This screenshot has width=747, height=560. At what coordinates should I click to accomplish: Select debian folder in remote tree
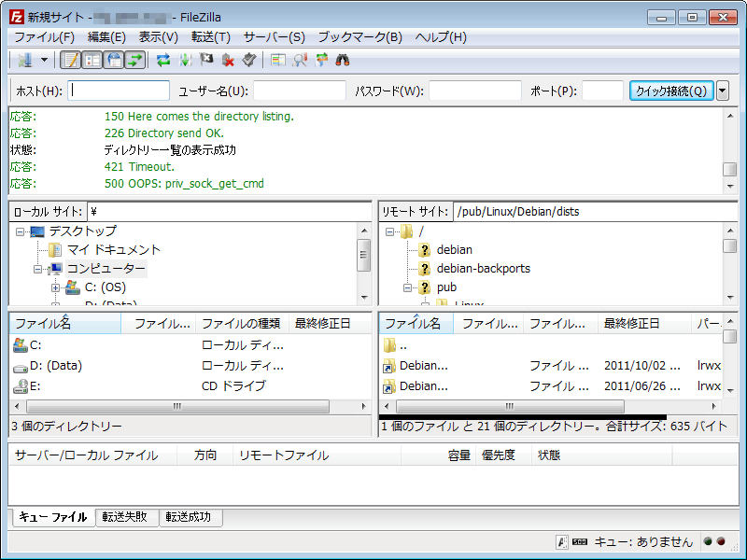click(x=455, y=250)
